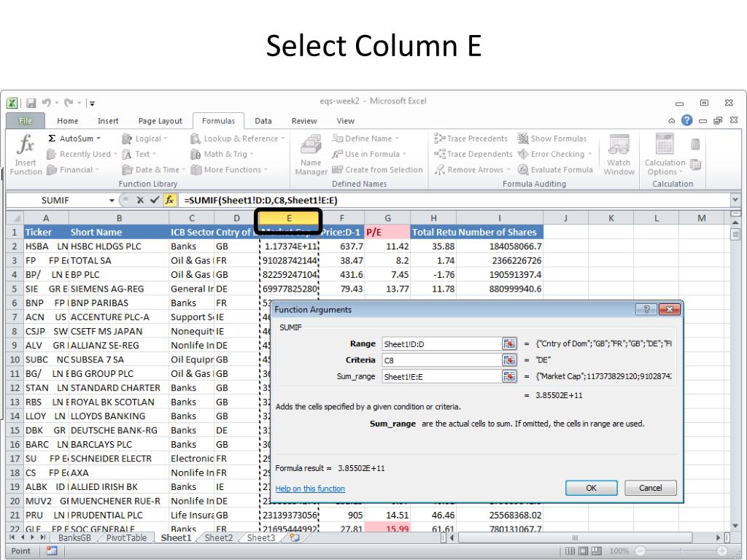
Task: Open Lookup & Reference functions
Action: (x=237, y=139)
